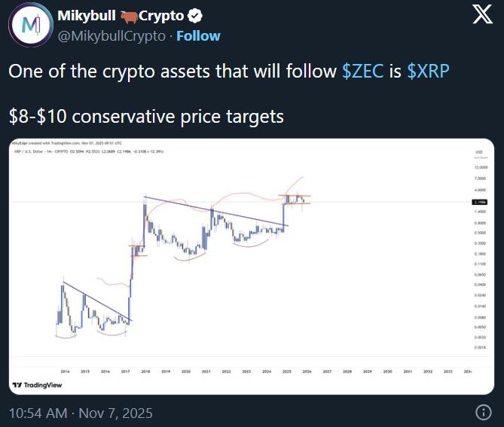Click the 12.0000 price axis label
The image size is (504, 427).
(480, 167)
